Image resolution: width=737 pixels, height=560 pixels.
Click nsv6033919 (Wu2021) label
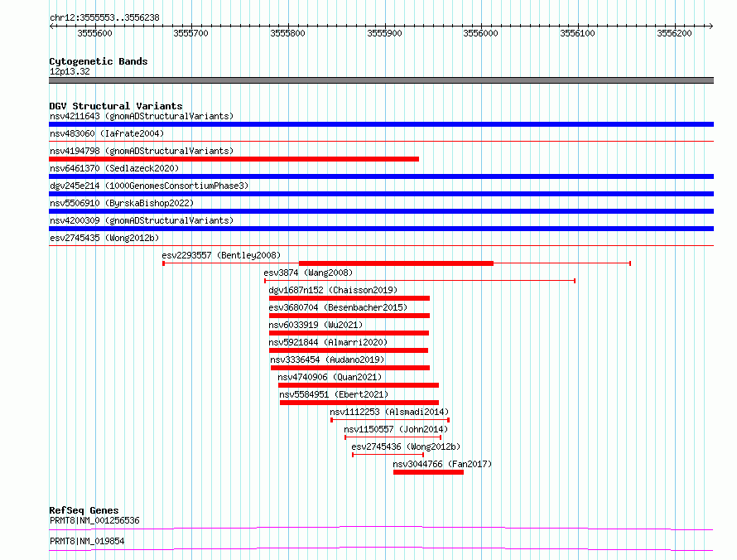(316, 325)
